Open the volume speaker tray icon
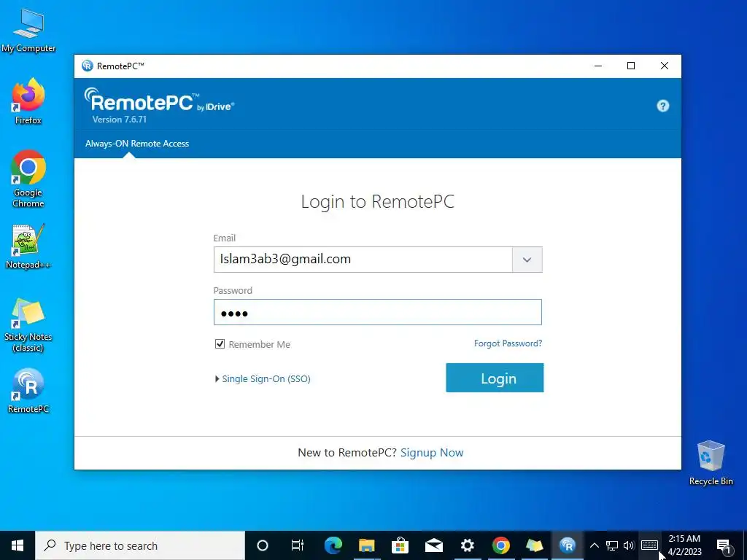Image resolution: width=747 pixels, height=560 pixels. 629,545
